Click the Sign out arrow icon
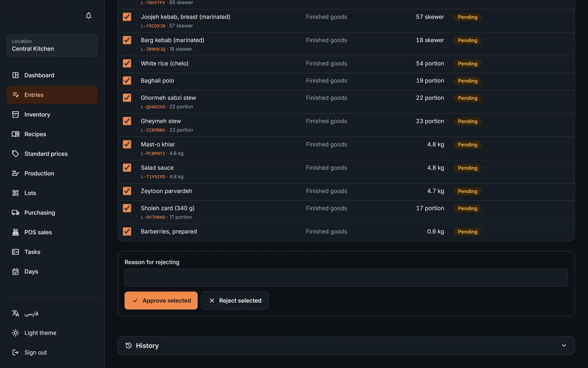This screenshot has height=368, width=588. click(15, 353)
